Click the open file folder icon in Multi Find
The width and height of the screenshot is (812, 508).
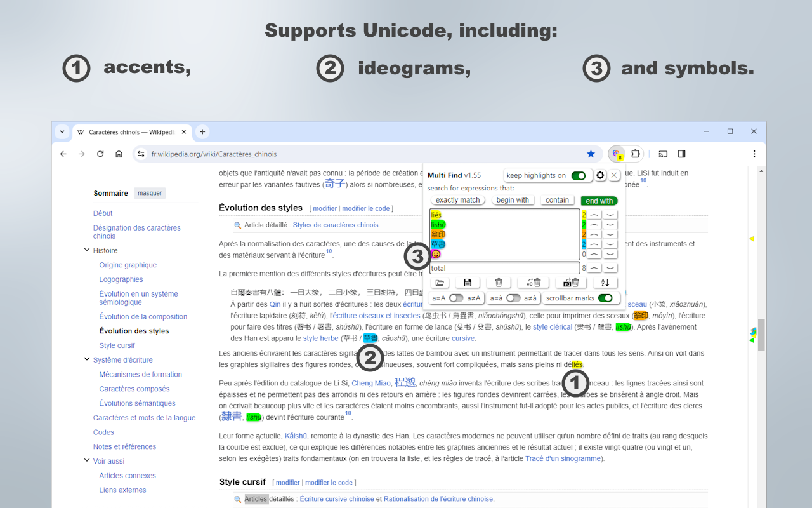click(439, 283)
